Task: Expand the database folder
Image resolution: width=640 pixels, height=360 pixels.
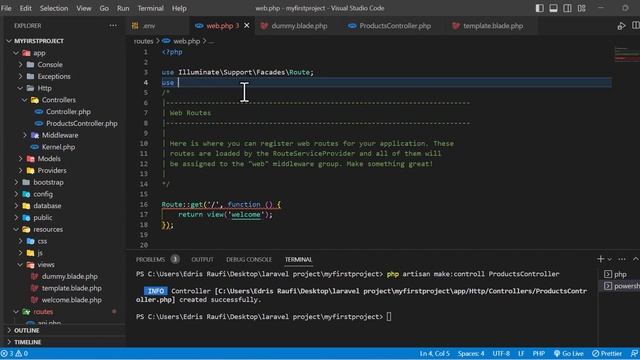Action: click(x=16, y=206)
